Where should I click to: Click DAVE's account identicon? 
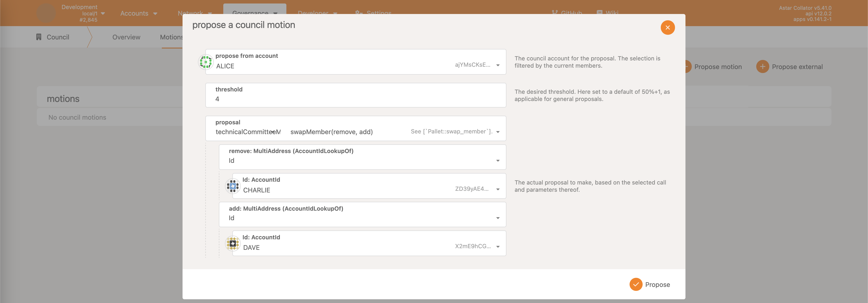tap(233, 243)
